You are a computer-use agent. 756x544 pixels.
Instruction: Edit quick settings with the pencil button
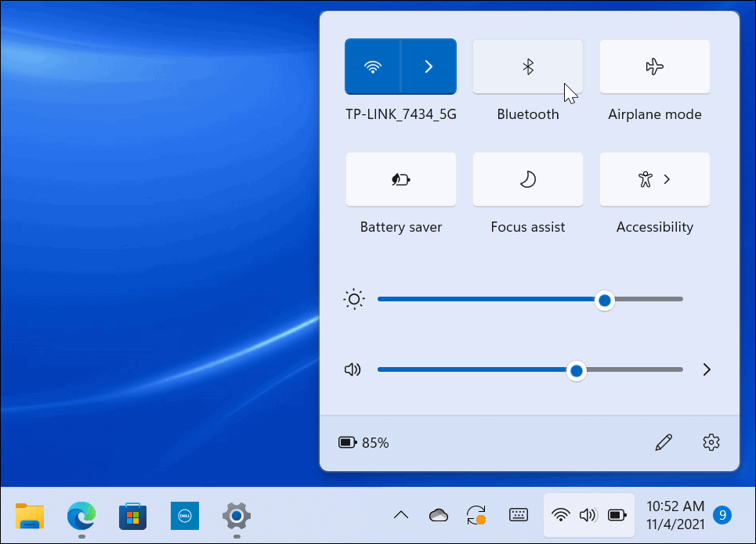[664, 442]
